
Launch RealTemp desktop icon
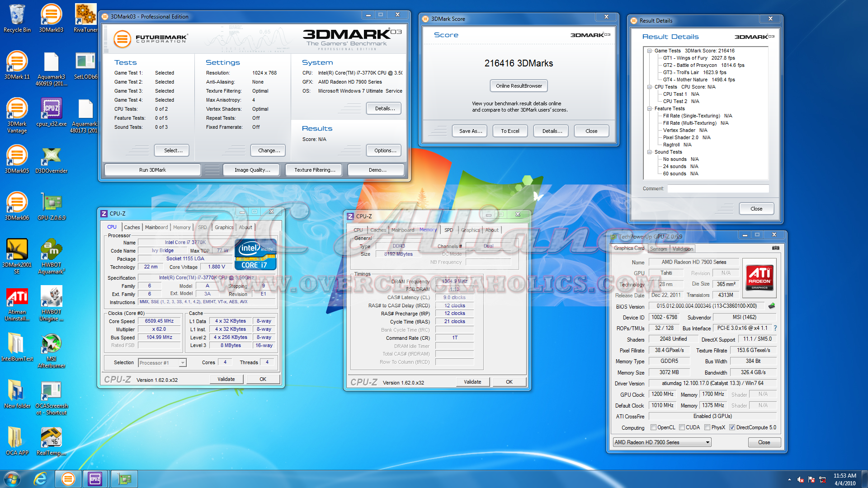tap(51, 441)
